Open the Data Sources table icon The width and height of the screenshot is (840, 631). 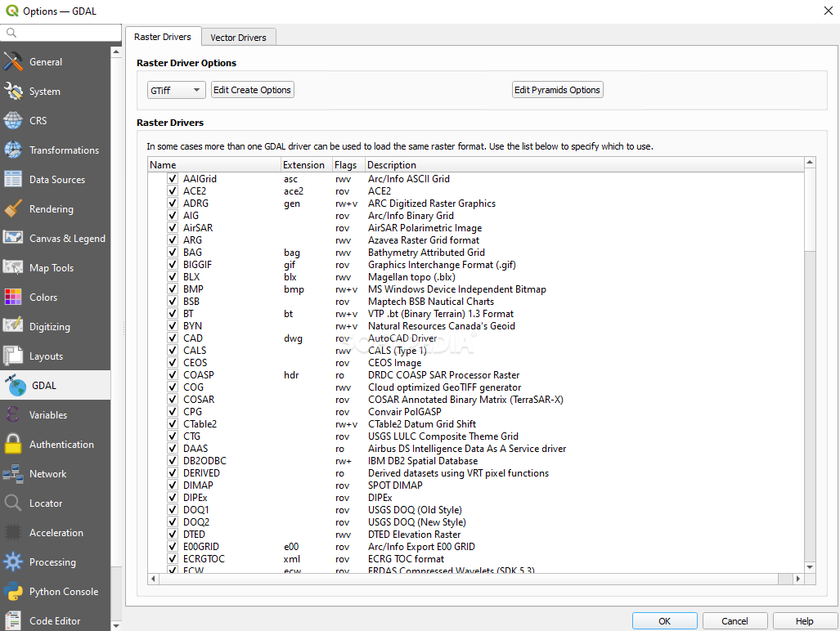point(13,179)
